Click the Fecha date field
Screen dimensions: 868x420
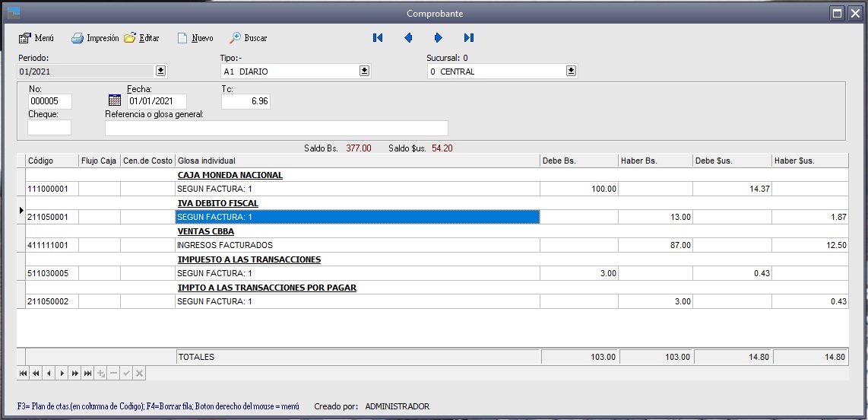[x=157, y=101]
